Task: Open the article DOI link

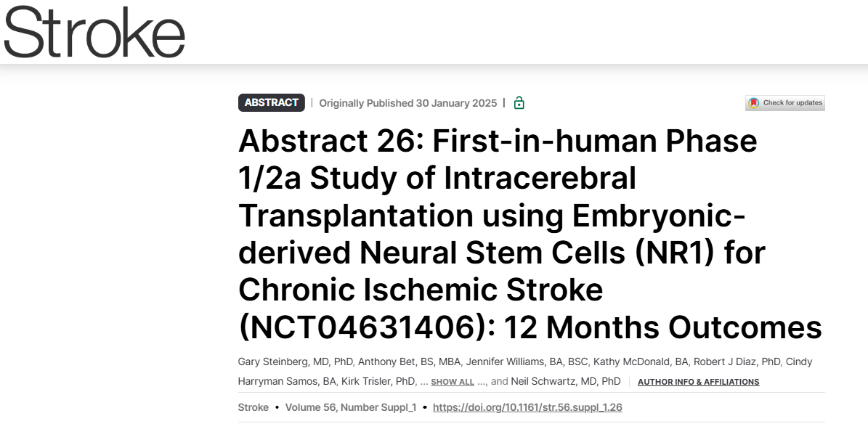Action: pyautogui.click(x=527, y=407)
